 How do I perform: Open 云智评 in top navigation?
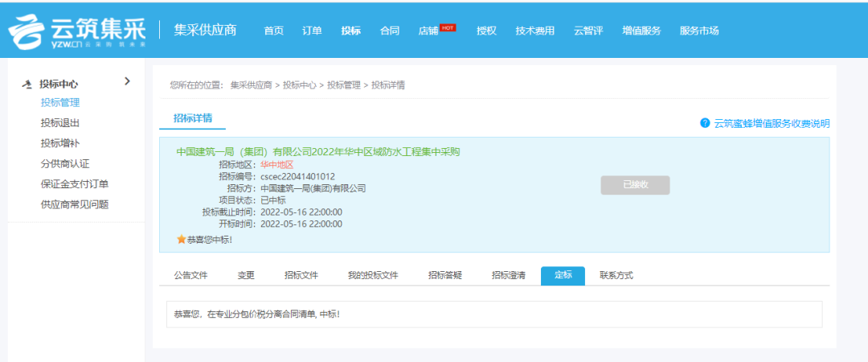pyautogui.click(x=588, y=31)
